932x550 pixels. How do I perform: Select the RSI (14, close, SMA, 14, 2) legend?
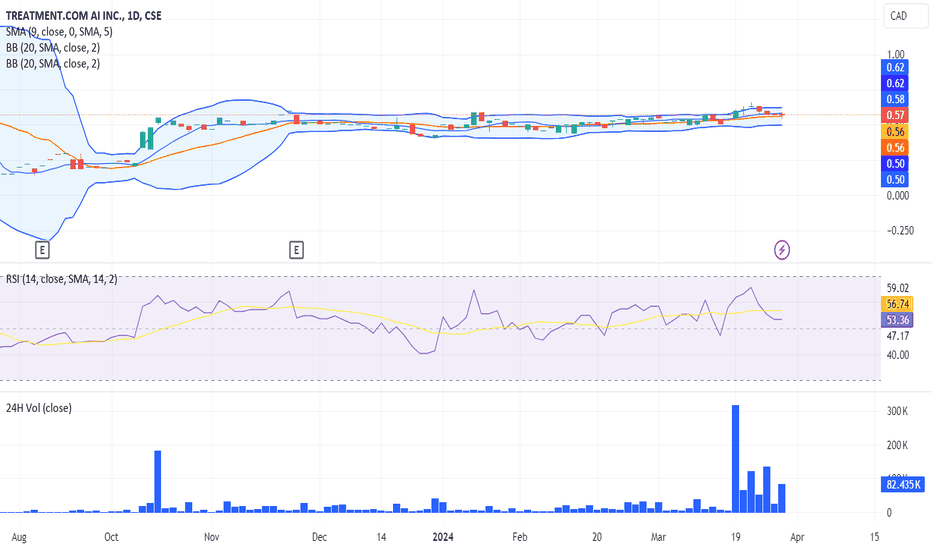coord(62,278)
